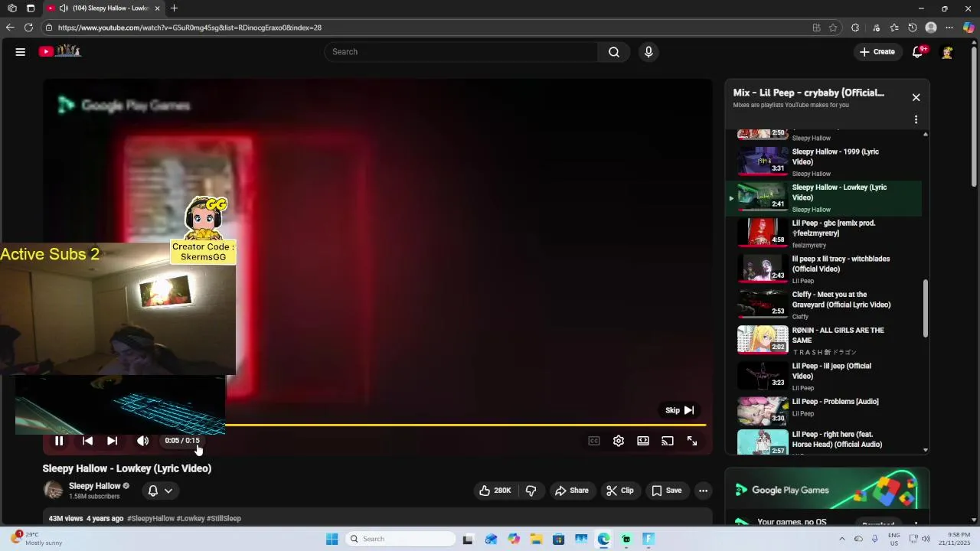Play lil peep x lil tracy - witchblades
This screenshot has height=551, width=980.
click(823, 269)
